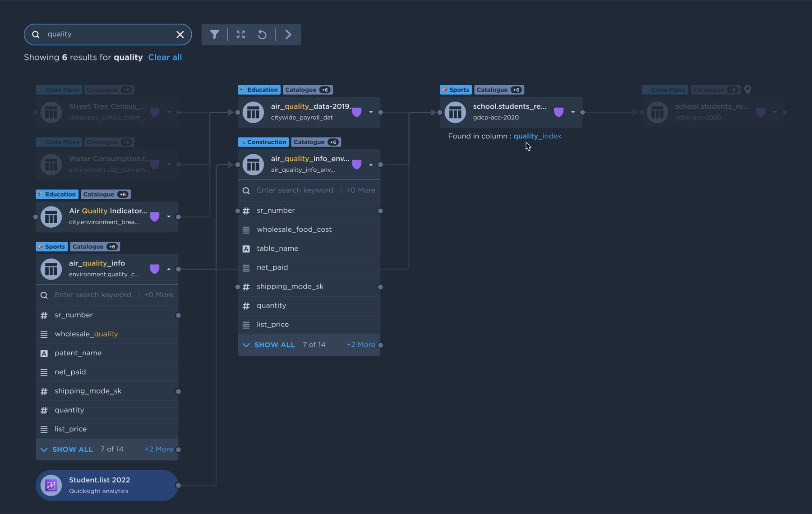Screen dimensions: 812x514
Task: Collapse columns of air_quality_info_env node
Action: point(371,165)
